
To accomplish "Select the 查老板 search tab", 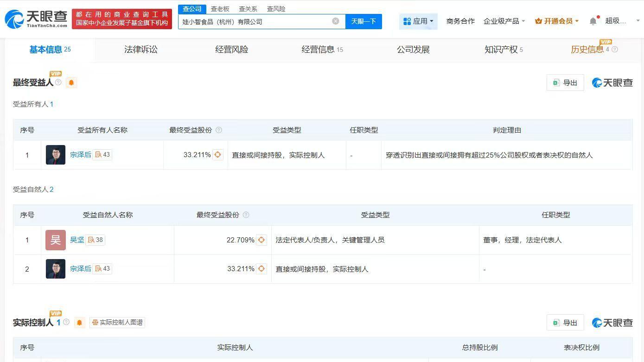I will [220, 9].
